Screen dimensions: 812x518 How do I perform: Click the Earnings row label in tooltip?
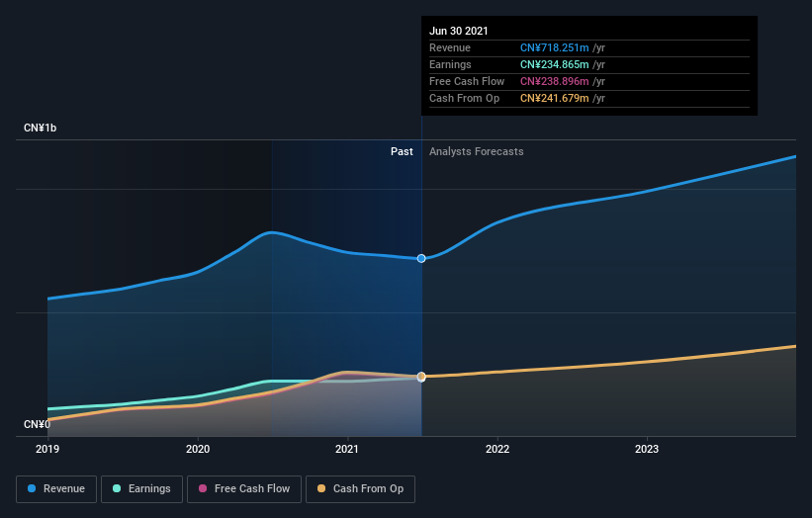click(451, 64)
